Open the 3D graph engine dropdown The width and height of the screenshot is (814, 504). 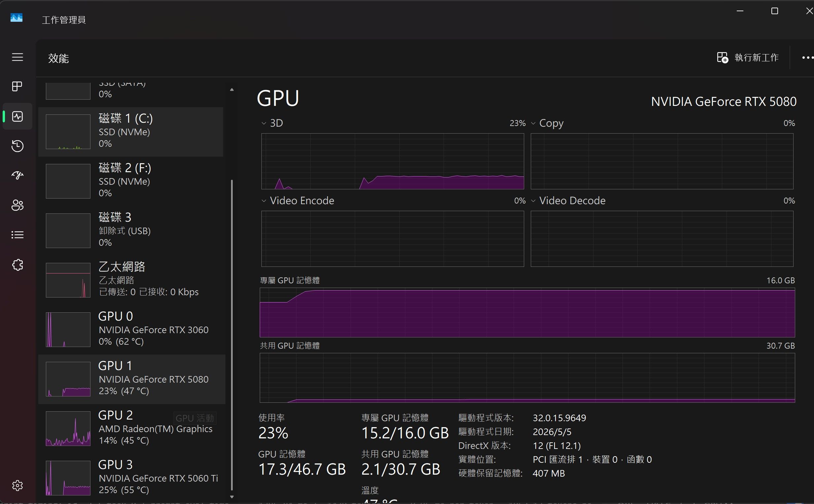point(264,123)
